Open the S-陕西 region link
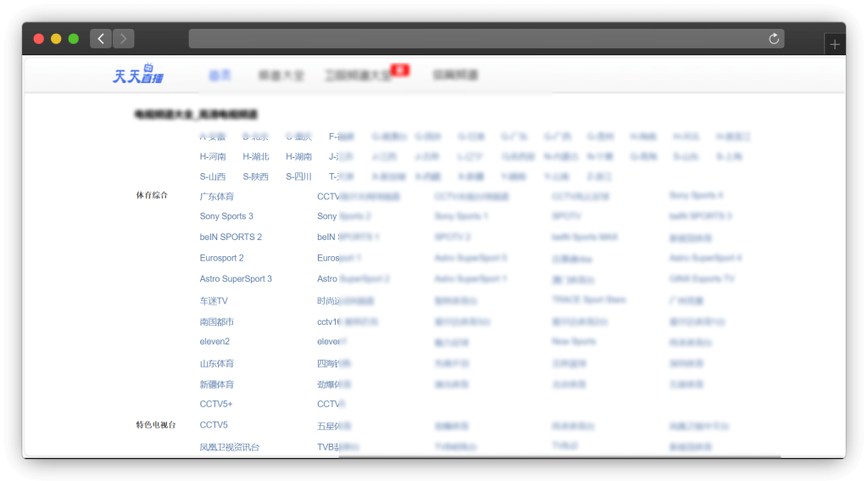This screenshot has height=481, width=868. coord(256,176)
